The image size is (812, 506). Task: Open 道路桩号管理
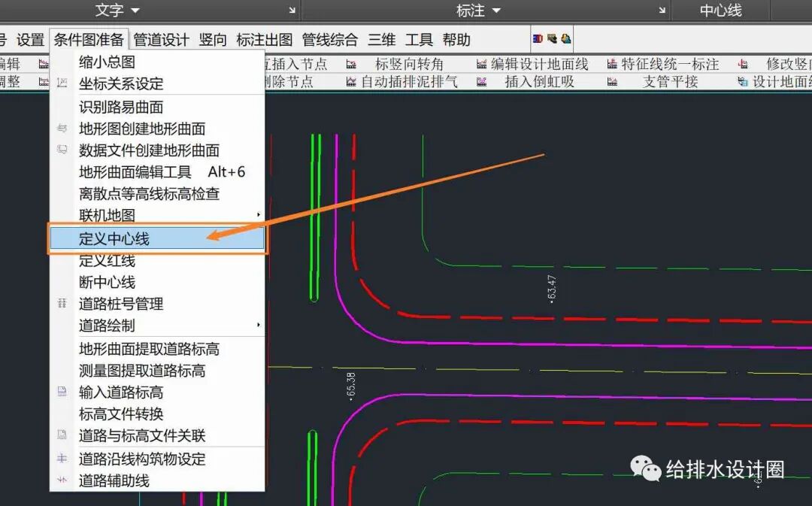coord(157,304)
